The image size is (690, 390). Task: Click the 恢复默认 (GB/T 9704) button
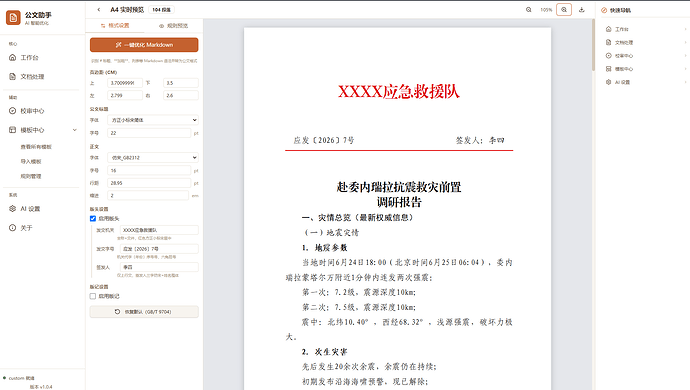pyautogui.click(x=144, y=312)
